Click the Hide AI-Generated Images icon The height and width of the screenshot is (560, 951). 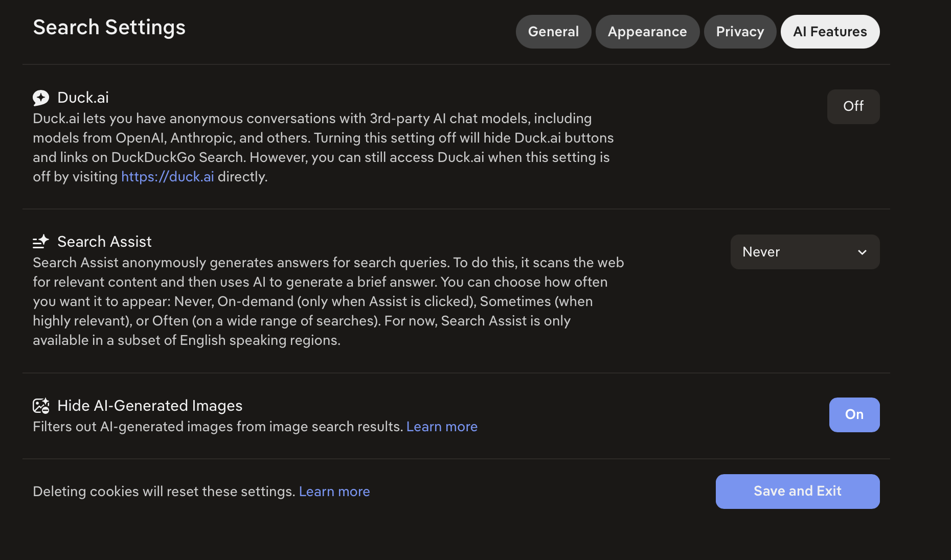(41, 406)
